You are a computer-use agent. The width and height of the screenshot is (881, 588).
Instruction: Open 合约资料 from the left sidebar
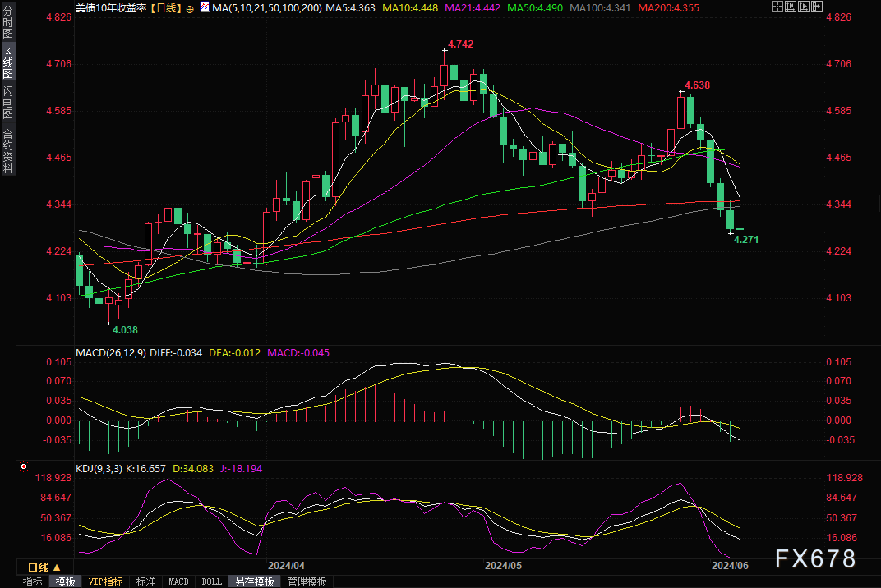7,150
